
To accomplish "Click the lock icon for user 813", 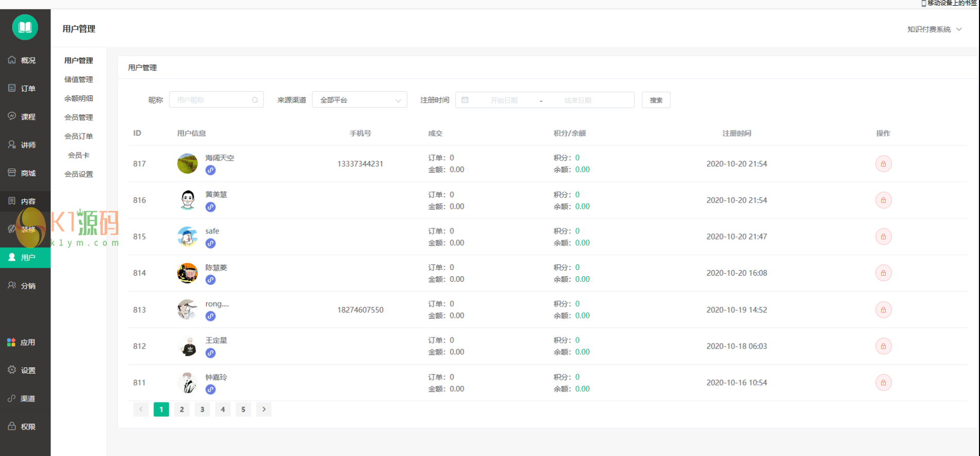I will (x=883, y=310).
